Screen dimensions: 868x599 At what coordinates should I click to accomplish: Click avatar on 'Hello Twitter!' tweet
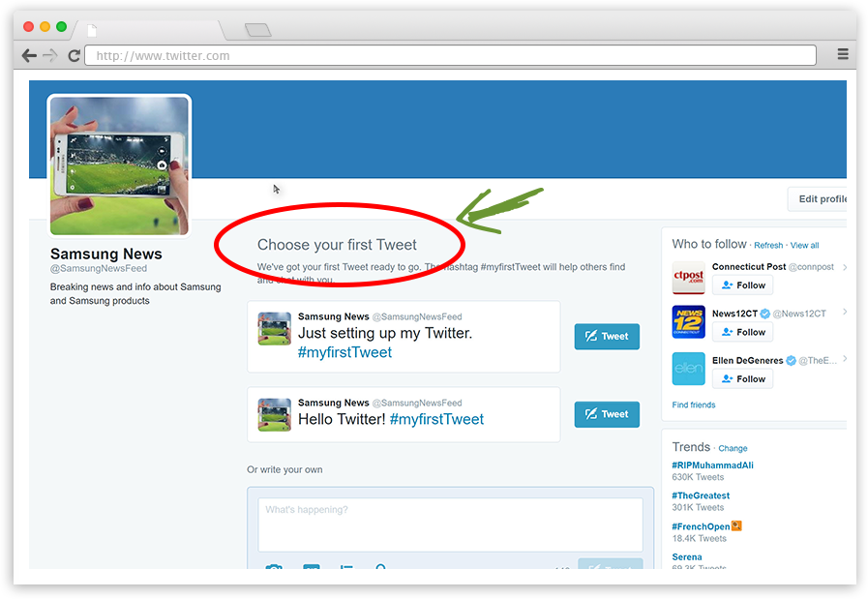275,414
